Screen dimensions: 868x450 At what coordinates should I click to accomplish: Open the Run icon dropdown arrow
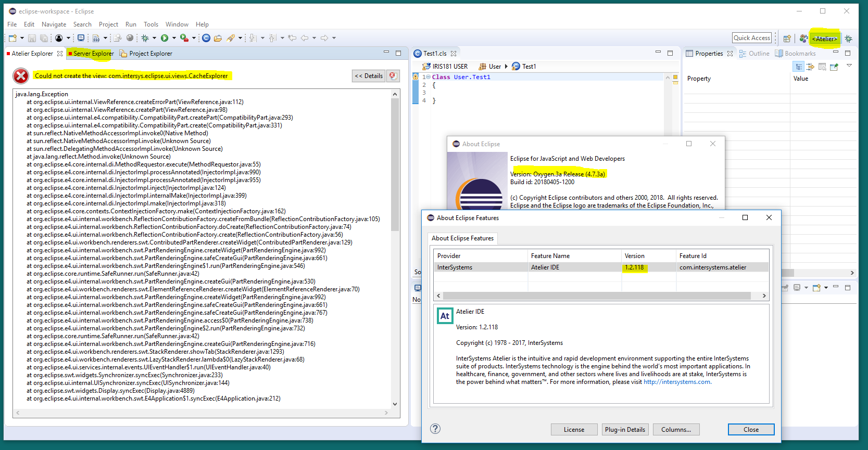[174, 38]
